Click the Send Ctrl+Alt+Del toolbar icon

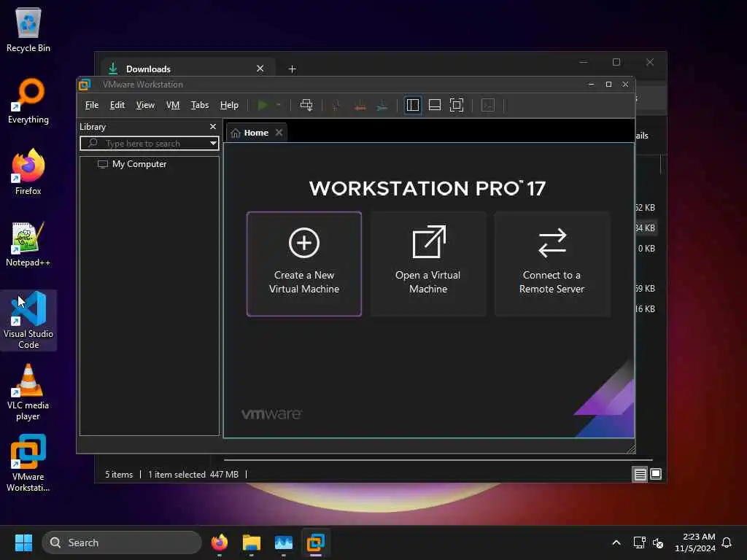click(x=306, y=105)
